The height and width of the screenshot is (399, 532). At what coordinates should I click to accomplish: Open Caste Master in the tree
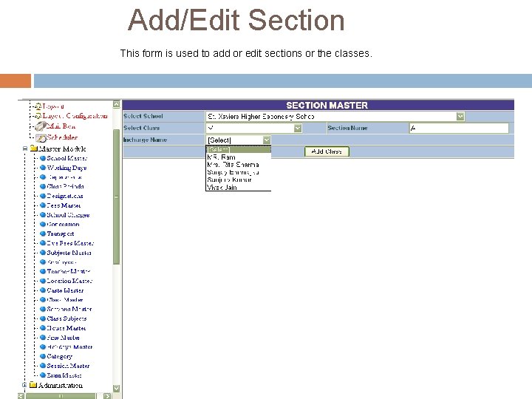[x=65, y=290]
